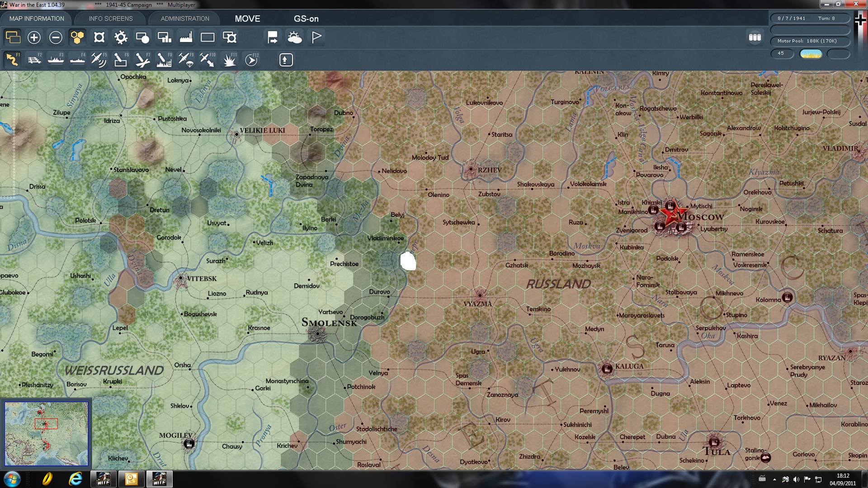Image resolution: width=868 pixels, height=488 pixels.
Task: Open the Windows Start menu
Action: coord(12,479)
